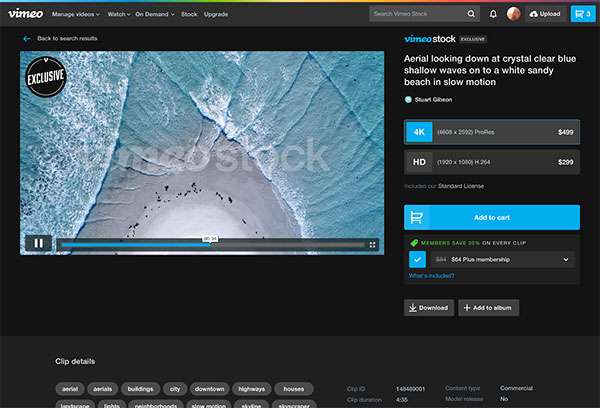Pause the video preview
Screen dimensions: 600x408
tap(38, 243)
